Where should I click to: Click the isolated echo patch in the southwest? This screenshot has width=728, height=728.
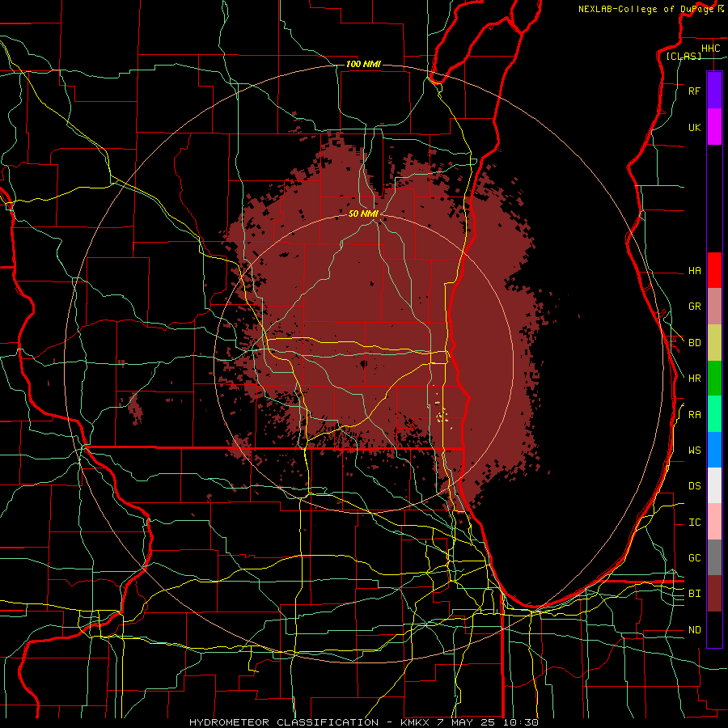(134, 408)
